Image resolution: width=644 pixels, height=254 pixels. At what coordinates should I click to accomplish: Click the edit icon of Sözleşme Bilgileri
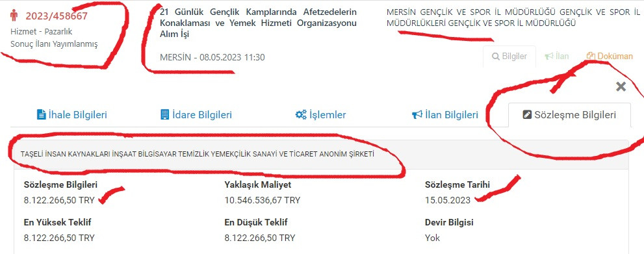coord(527,115)
